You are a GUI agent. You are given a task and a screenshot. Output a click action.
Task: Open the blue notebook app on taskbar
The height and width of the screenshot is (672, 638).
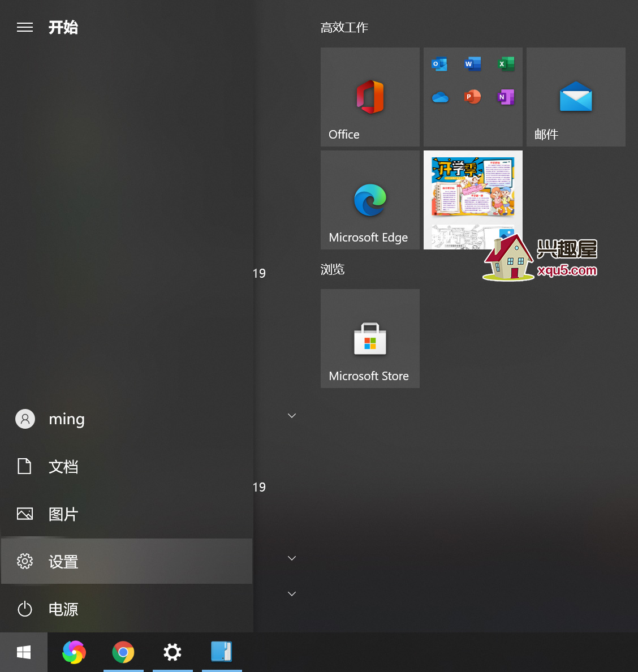pyautogui.click(x=222, y=652)
